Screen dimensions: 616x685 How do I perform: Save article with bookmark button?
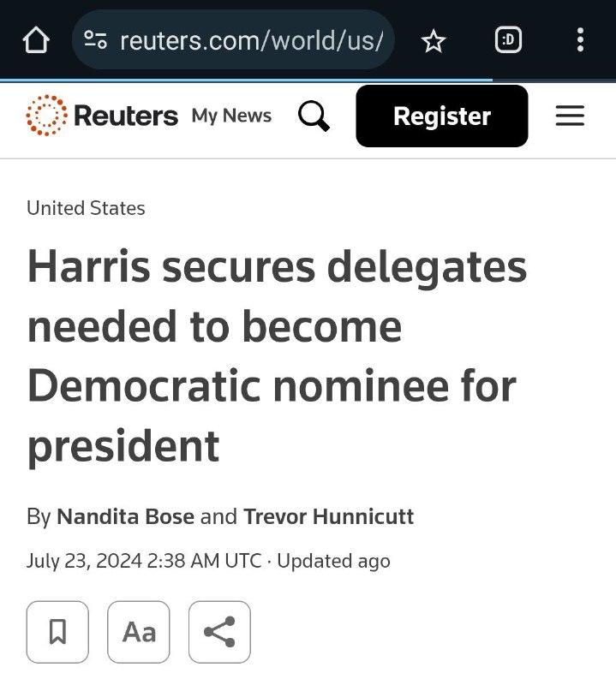point(57,632)
